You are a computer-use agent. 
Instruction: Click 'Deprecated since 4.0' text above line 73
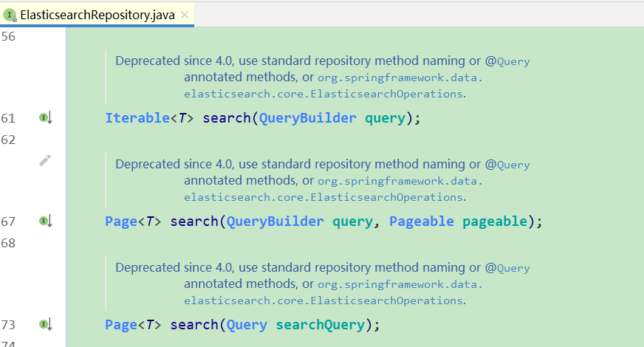coord(174,268)
